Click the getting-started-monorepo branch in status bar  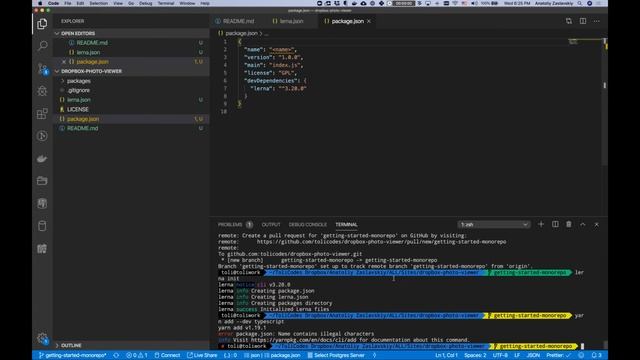[x=73, y=355]
